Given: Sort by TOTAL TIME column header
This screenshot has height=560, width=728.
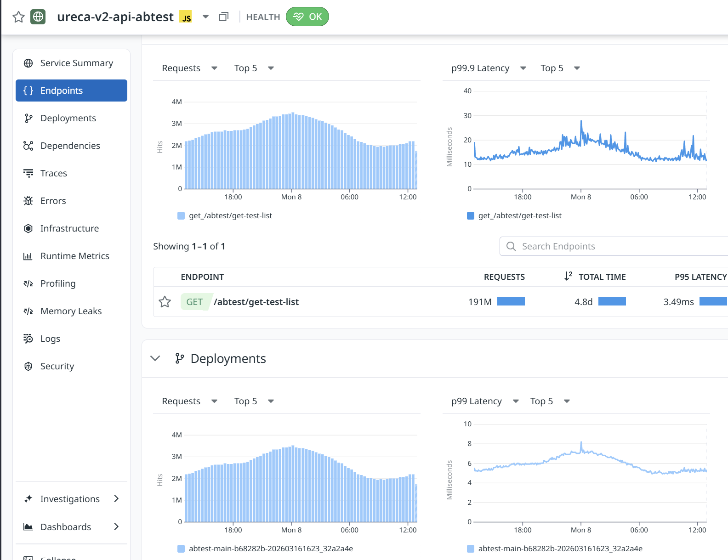Looking at the screenshot, I should tap(602, 277).
